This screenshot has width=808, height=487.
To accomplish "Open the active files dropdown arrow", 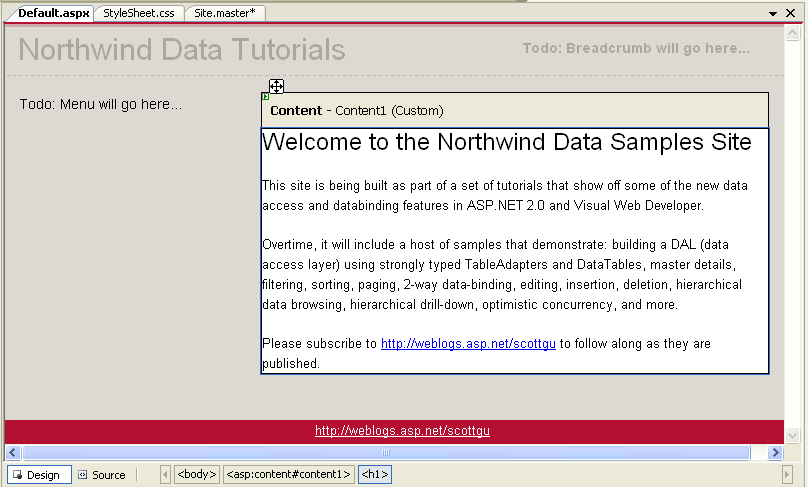I will (772, 13).
